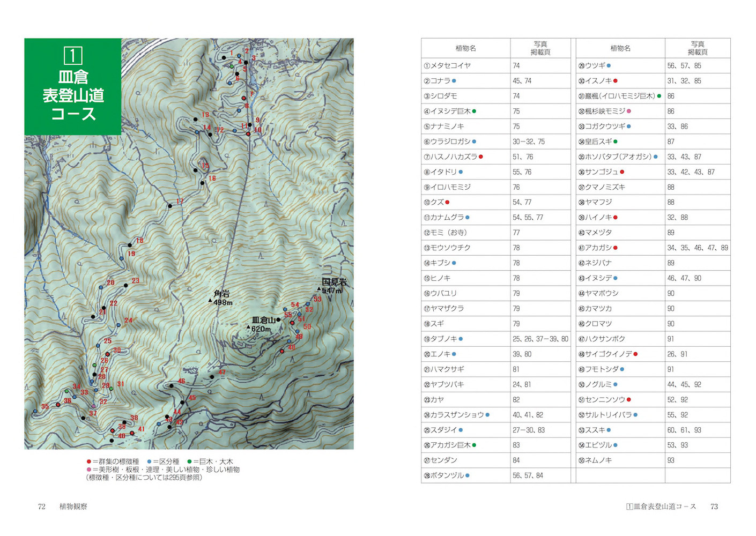Screen dimensions: 756x536
Task: Select the row ㉟ホソバタブ(アオガシ)
Action: [653, 157]
